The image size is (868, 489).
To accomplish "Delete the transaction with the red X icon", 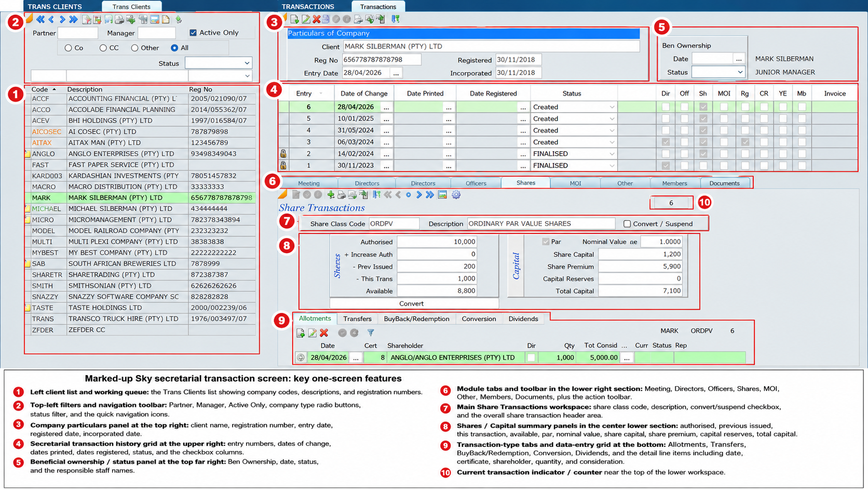I will (x=316, y=19).
